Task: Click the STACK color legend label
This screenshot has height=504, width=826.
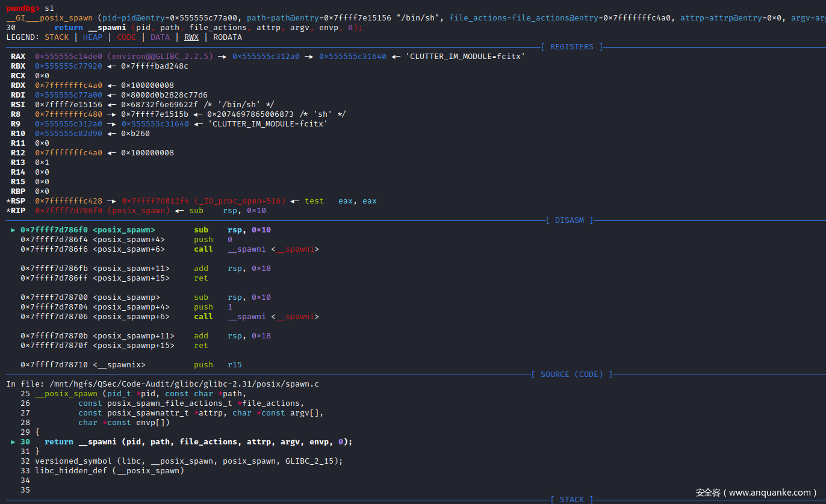Action: (57, 37)
